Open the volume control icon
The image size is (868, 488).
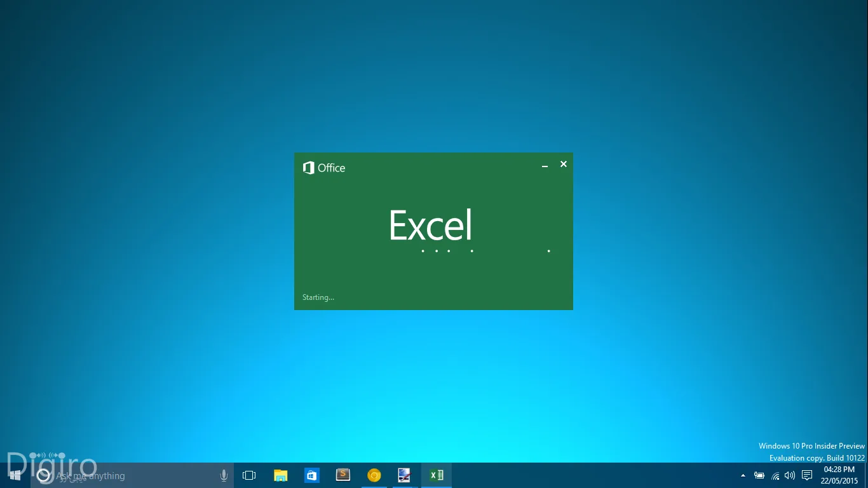pyautogui.click(x=790, y=475)
